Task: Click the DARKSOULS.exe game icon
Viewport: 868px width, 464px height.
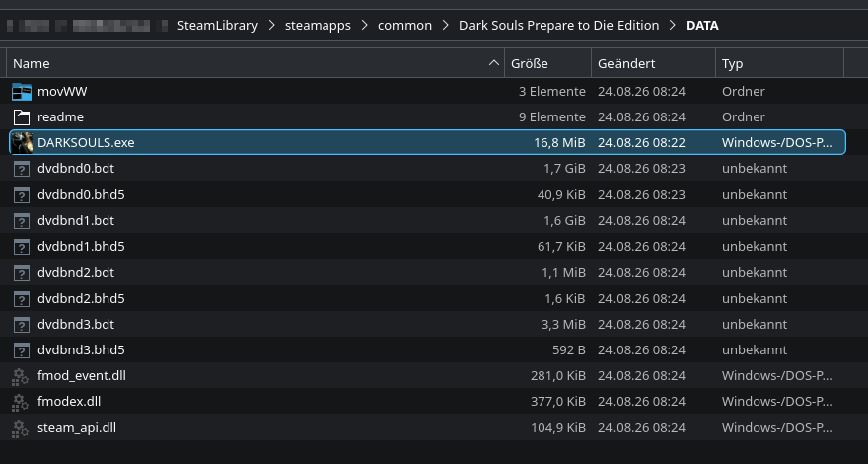Action: click(x=22, y=142)
